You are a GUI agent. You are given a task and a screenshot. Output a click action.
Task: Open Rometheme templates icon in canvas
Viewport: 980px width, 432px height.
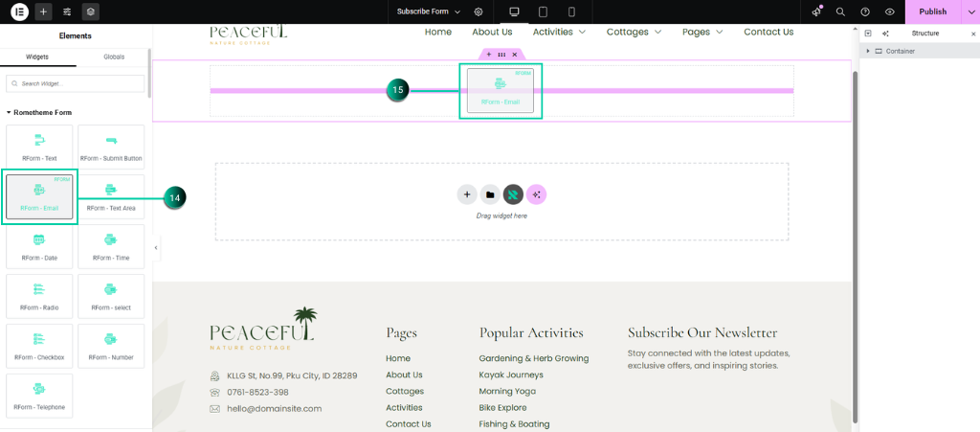click(x=513, y=194)
